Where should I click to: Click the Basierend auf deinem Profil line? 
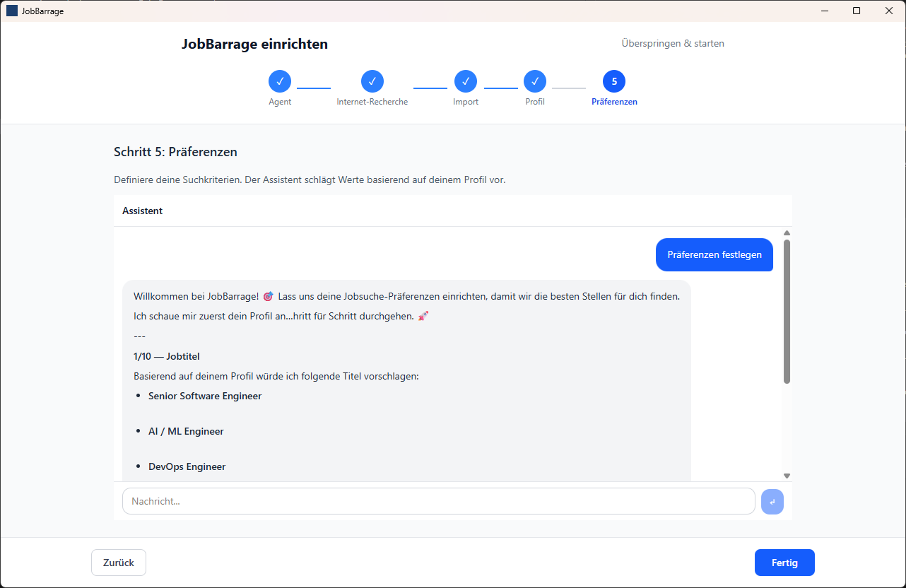[276, 376]
